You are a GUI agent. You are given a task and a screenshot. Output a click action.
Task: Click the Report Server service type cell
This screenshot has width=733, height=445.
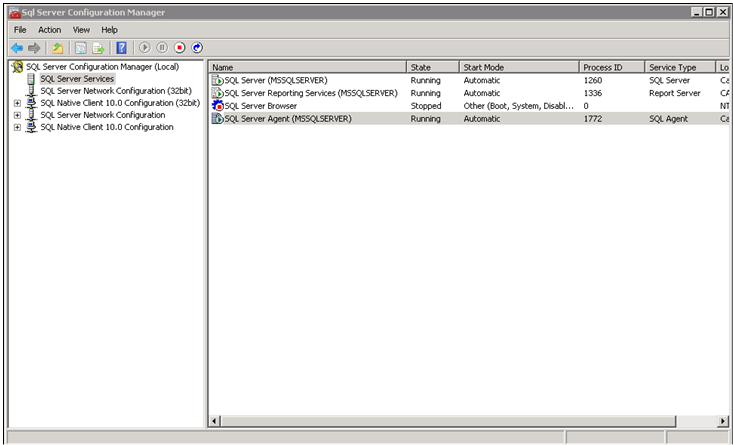[675, 93]
